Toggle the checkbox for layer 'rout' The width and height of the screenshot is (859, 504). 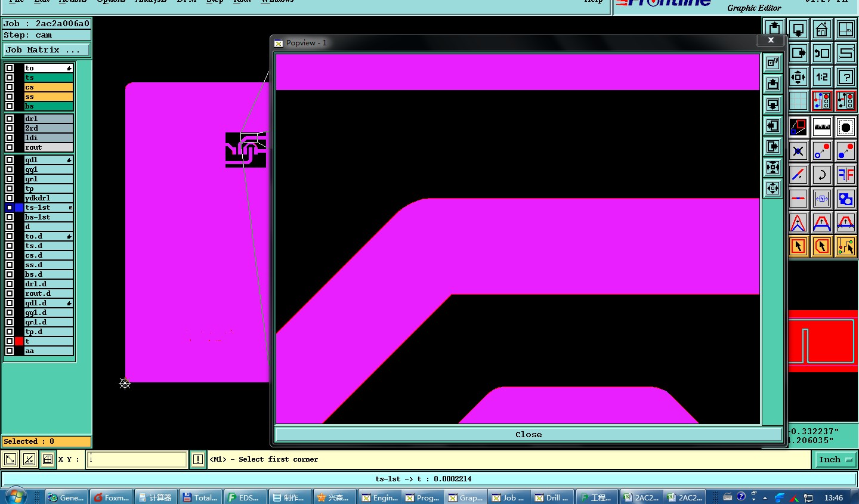[10, 147]
